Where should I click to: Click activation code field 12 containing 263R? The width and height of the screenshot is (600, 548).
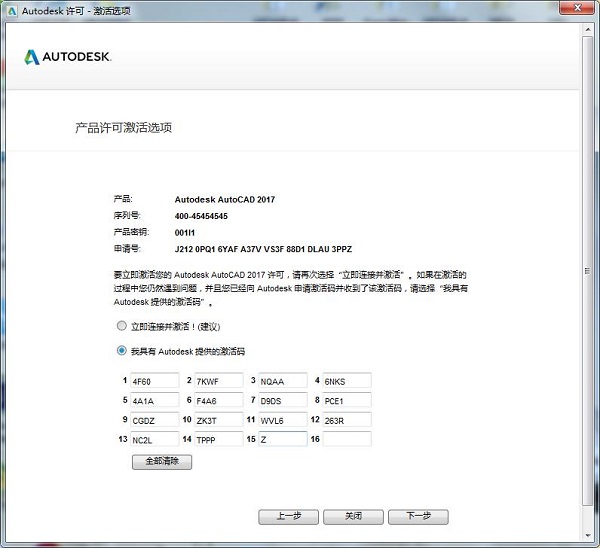tap(347, 420)
